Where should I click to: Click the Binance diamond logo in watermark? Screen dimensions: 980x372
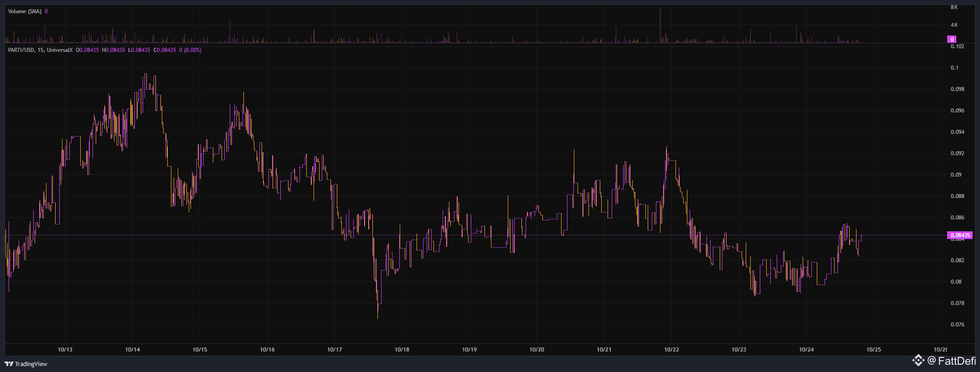click(918, 361)
